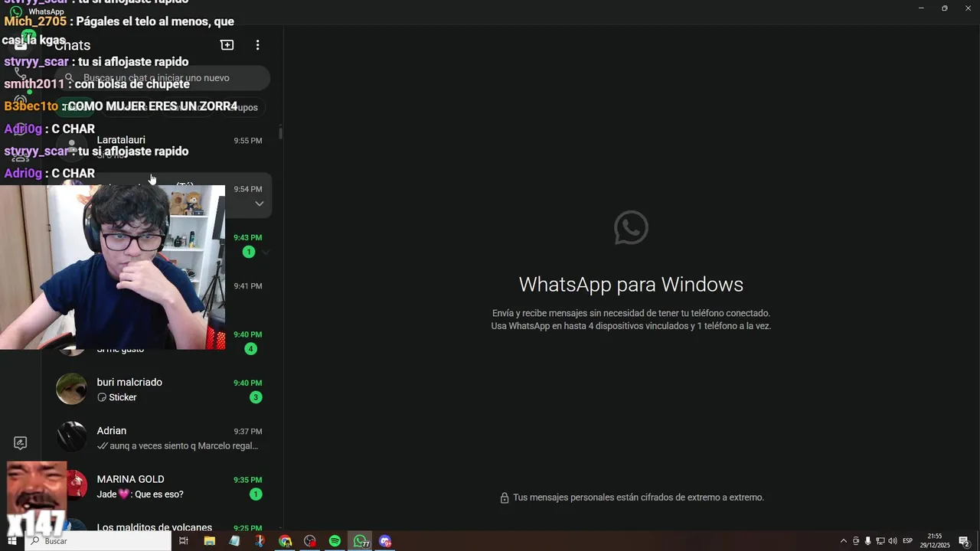This screenshot has width=980, height=551.
Task: Click the taskbar Buscar search box
Action: (x=98, y=541)
